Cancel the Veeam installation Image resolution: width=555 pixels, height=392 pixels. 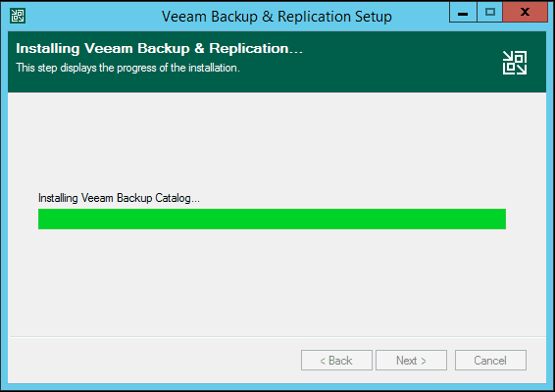pos(490,361)
